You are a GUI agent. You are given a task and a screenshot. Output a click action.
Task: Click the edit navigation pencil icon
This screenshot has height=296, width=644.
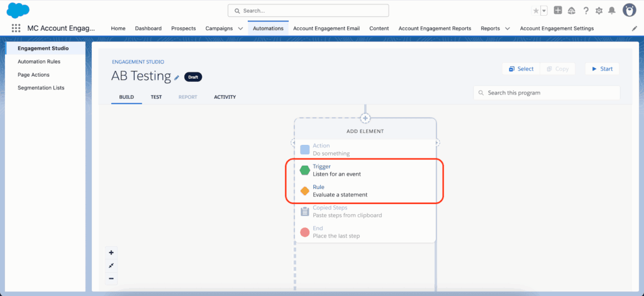(x=634, y=29)
